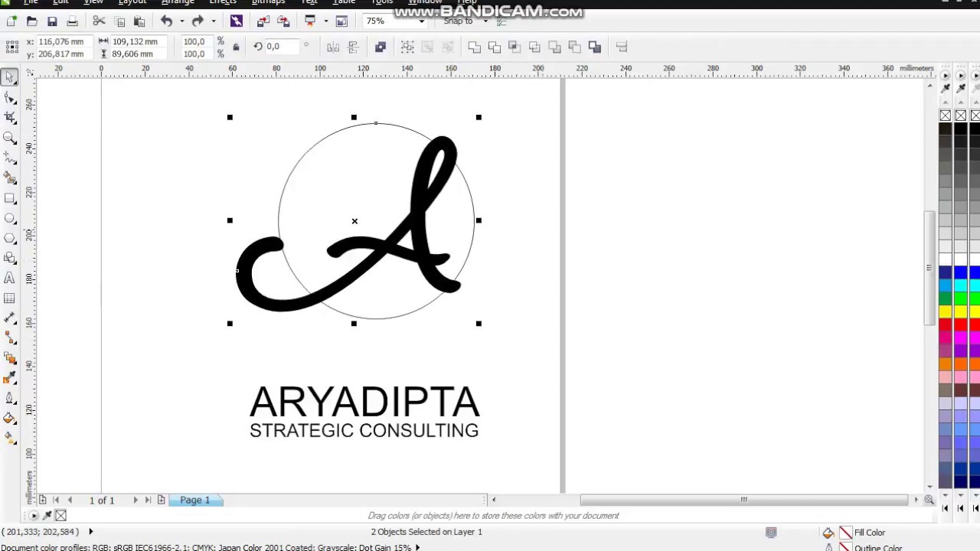
Task: Select the Ellipse tool
Action: [x=9, y=218]
